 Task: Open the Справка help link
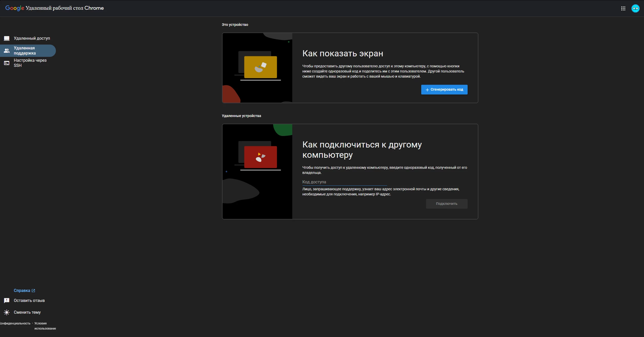pos(22,291)
